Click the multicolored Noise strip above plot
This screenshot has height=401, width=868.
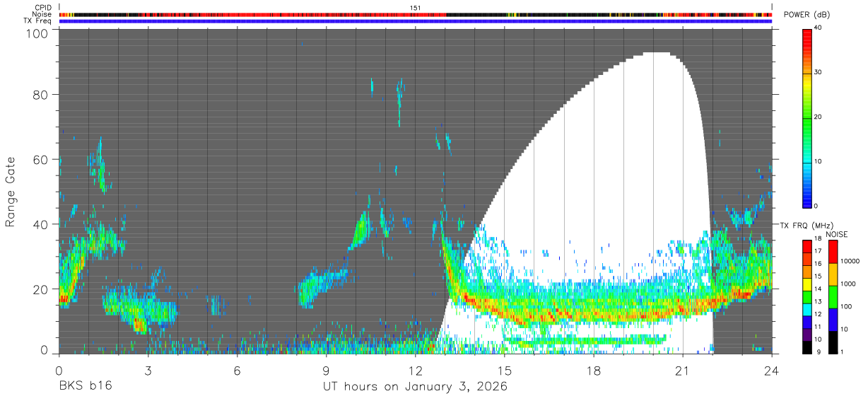click(x=416, y=14)
